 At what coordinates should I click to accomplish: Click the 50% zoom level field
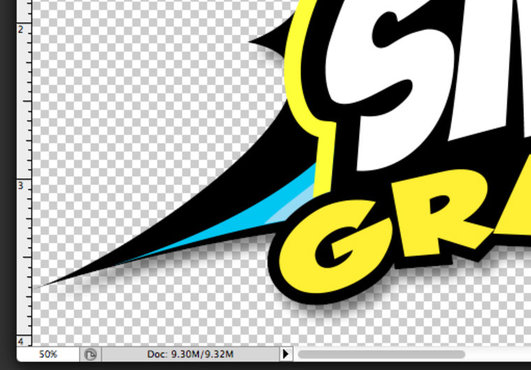(x=48, y=354)
